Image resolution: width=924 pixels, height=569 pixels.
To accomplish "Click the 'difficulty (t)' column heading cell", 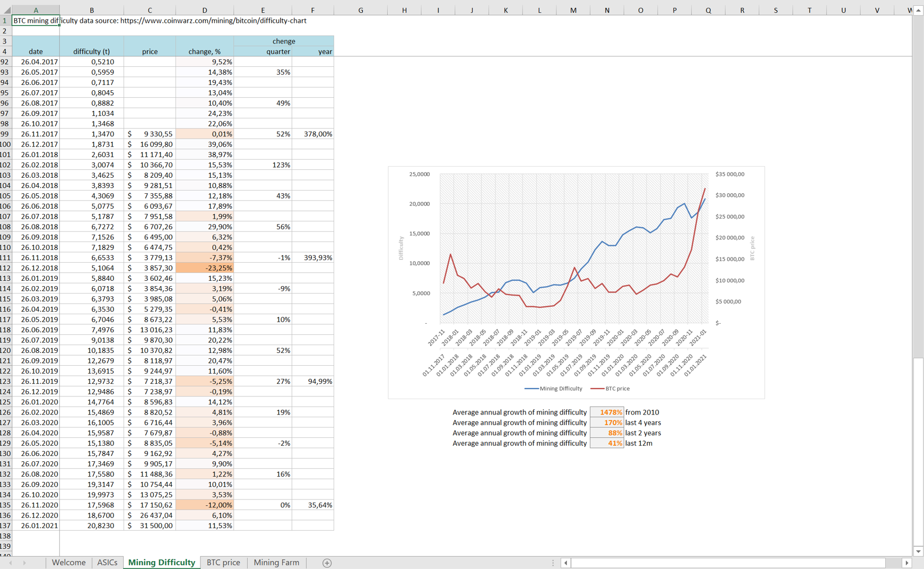I will (x=92, y=51).
